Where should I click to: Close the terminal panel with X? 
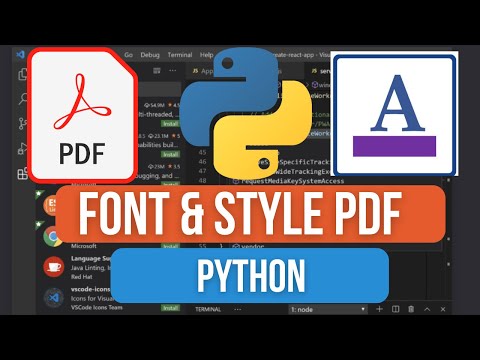click(443, 309)
